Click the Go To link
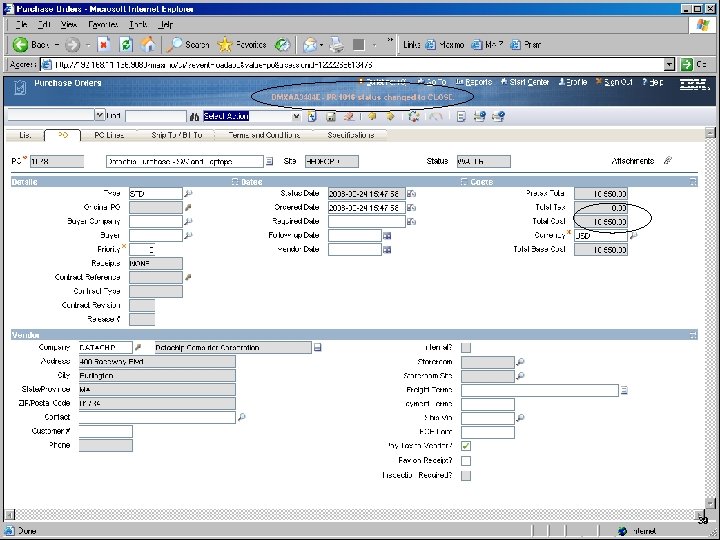 coord(432,82)
